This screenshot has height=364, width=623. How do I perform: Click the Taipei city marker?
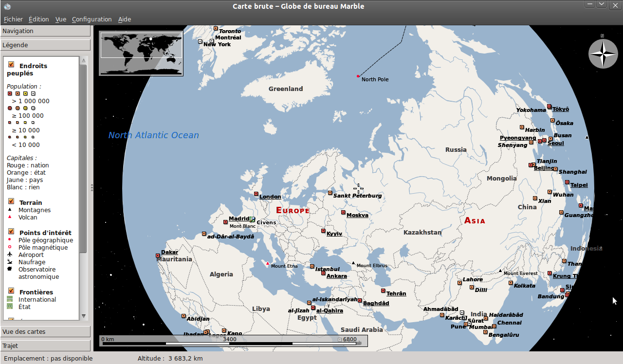coord(567,182)
